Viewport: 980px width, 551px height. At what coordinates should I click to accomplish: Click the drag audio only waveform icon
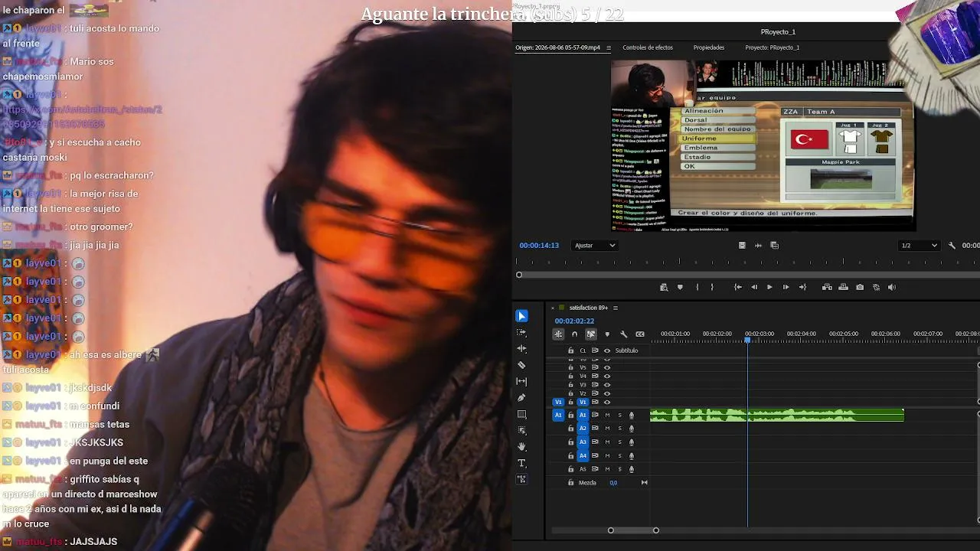tap(758, 246)
